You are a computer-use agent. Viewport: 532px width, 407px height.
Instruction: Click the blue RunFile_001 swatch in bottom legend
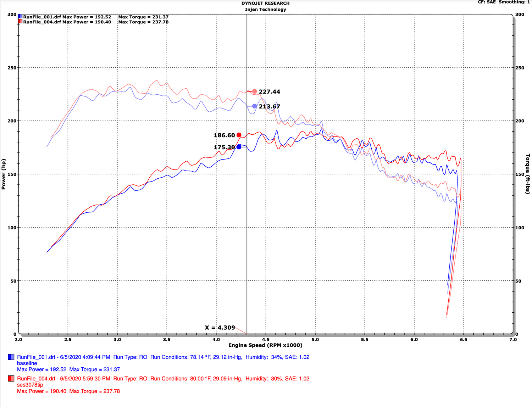11,357
